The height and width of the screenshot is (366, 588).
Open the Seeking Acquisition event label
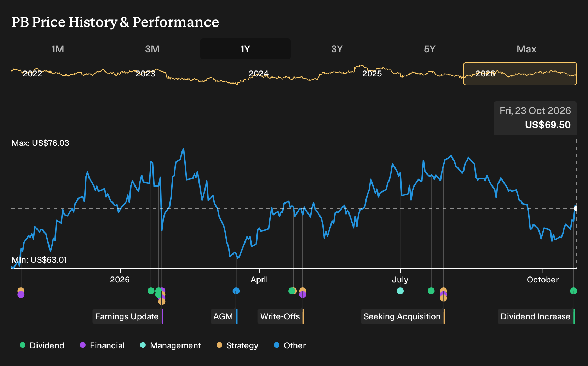pos(403,316)
